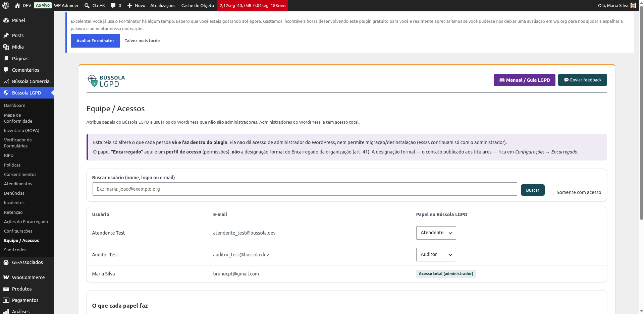Image resolution: width=644 pixels, height=314 pixels.
Task: Click the Posts pin icon in sidebar
Action: pos(6,36)
